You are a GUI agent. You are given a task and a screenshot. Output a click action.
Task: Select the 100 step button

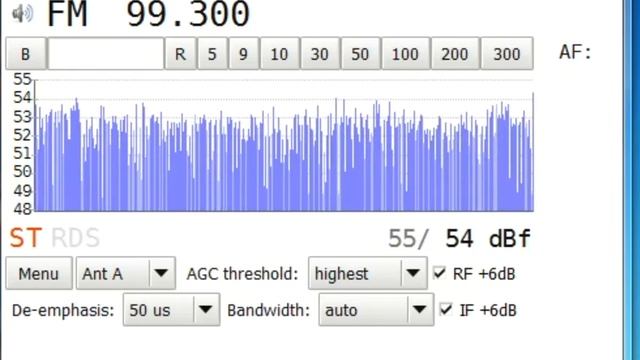click(405, 53)
